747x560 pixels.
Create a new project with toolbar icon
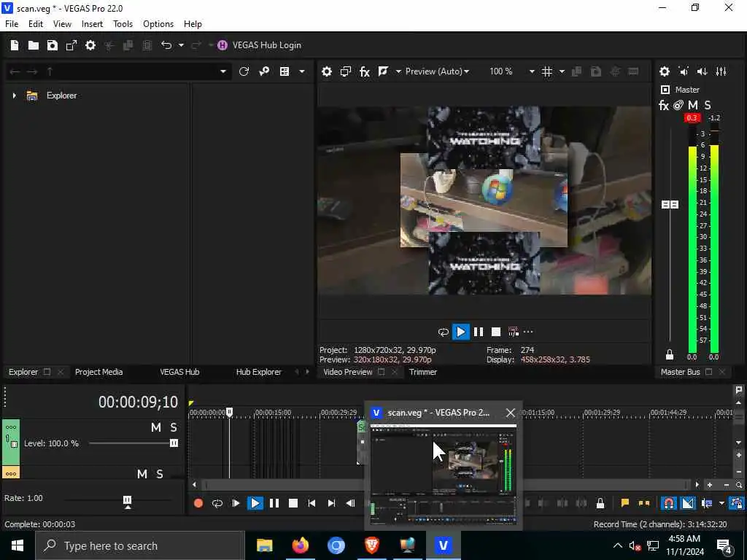coord(15,45)
